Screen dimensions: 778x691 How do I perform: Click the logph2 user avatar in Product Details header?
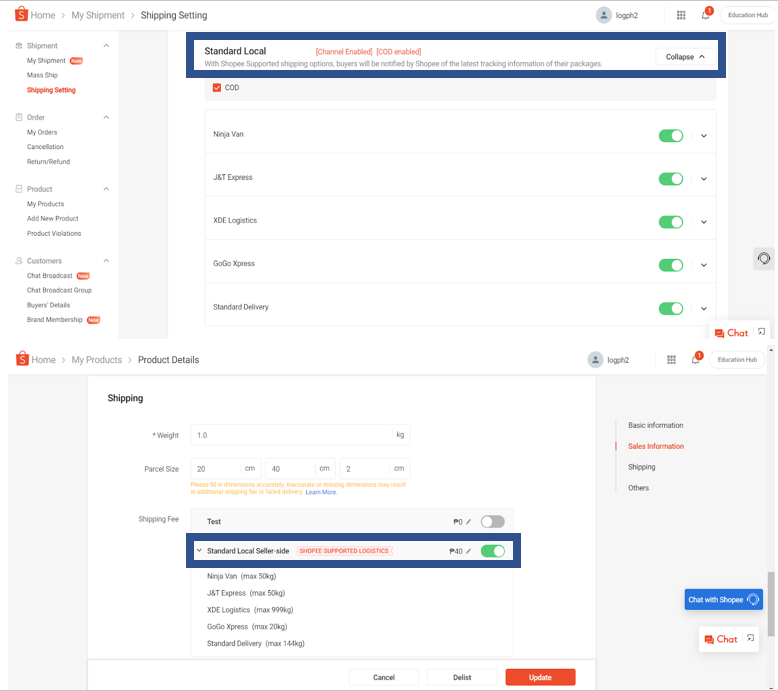coord(595,360)
